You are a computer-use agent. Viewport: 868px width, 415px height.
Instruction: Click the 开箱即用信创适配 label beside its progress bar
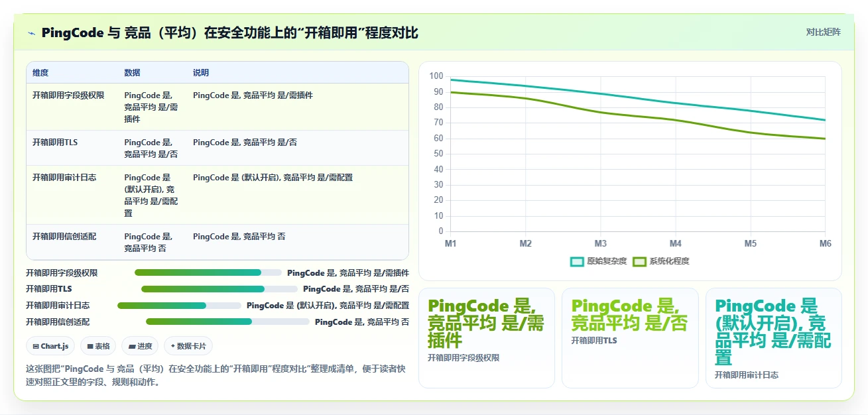(58, 322)
